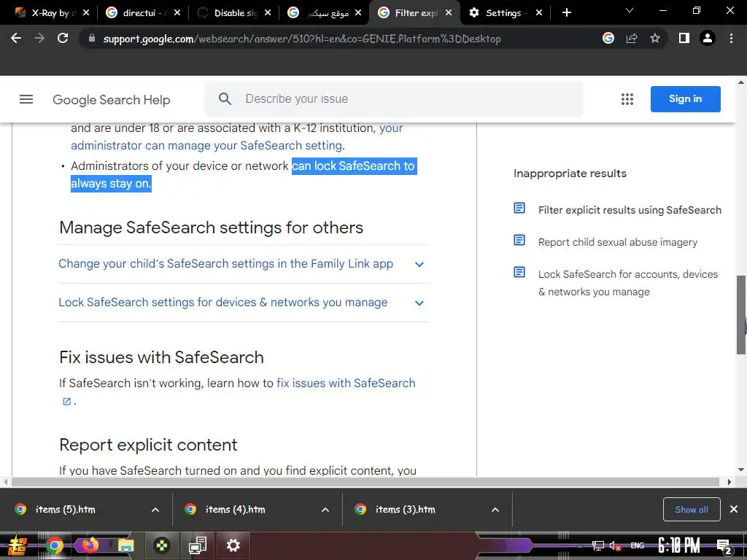Click the search magnifier icon
Screen dimensions: 747x560
(225, 99)
